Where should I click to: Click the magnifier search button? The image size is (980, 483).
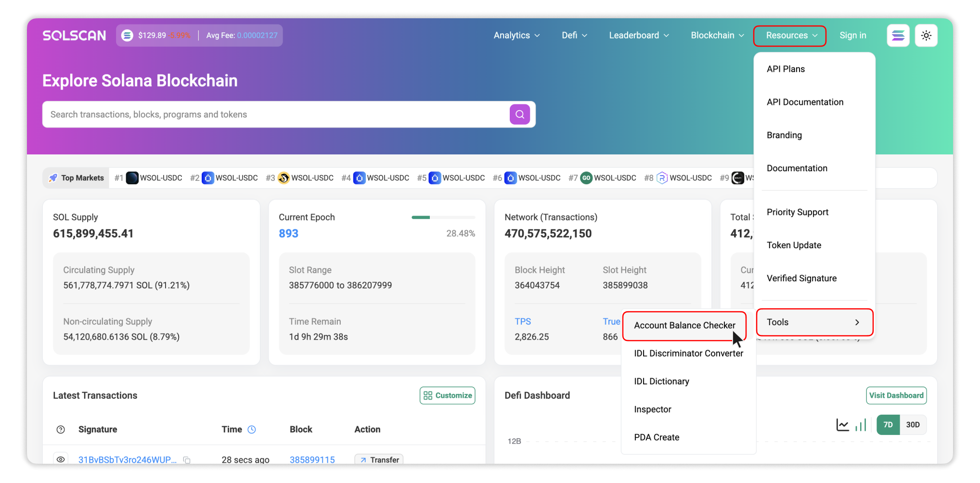point(519,114)
